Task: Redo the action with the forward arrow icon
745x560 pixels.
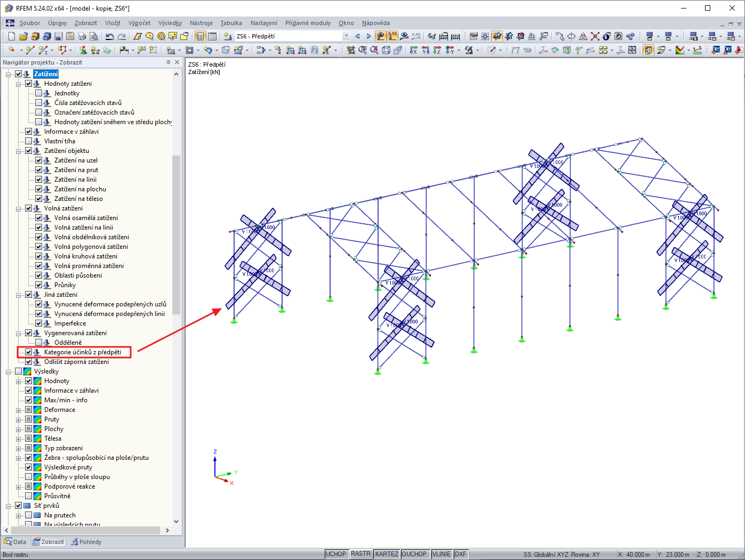Action: coord(122,36)
